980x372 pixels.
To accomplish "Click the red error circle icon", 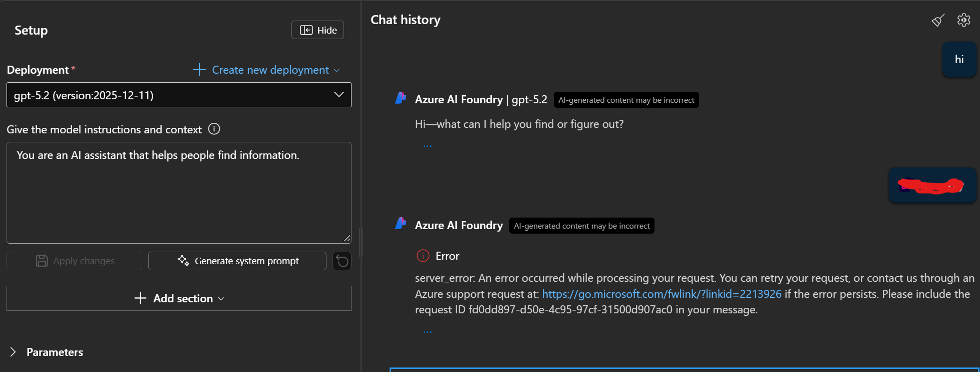I will pos(423,256).
